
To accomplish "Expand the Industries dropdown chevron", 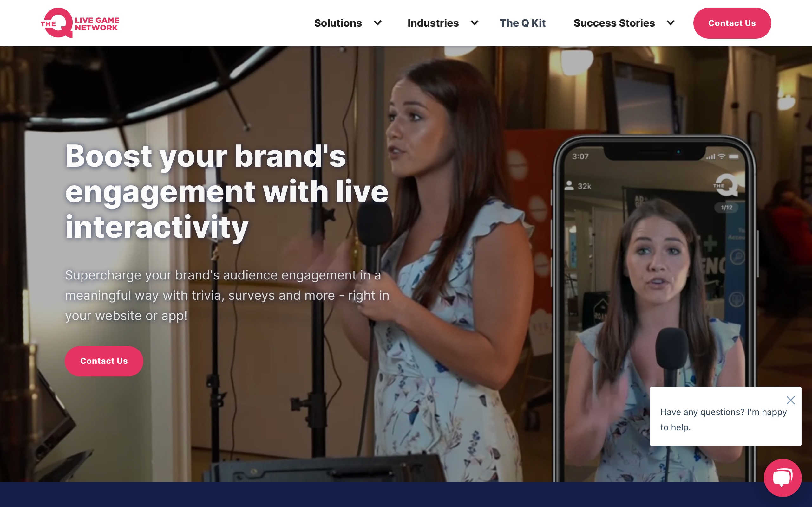I will (x=475, y=23).
